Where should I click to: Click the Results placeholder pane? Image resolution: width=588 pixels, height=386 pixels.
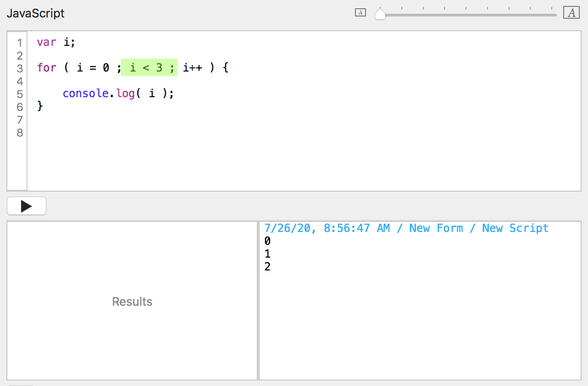click(x=132, y=301)
